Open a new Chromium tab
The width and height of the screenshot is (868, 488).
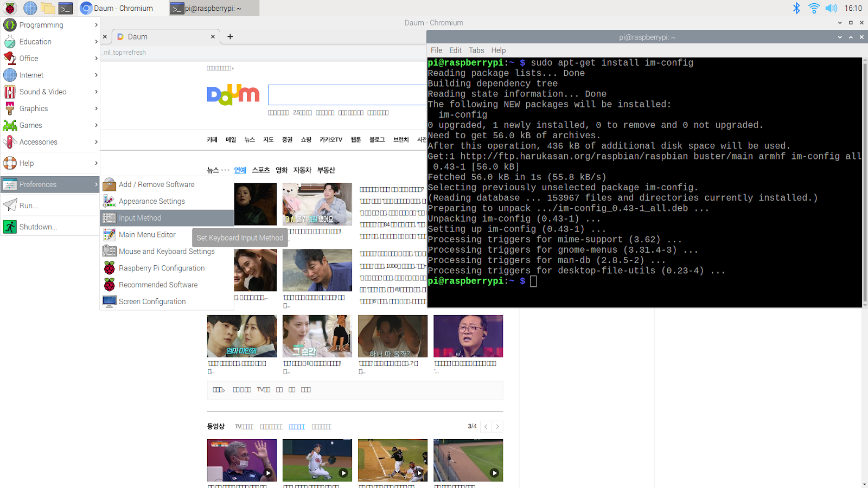pyautogui.click(x=230, y=37)
